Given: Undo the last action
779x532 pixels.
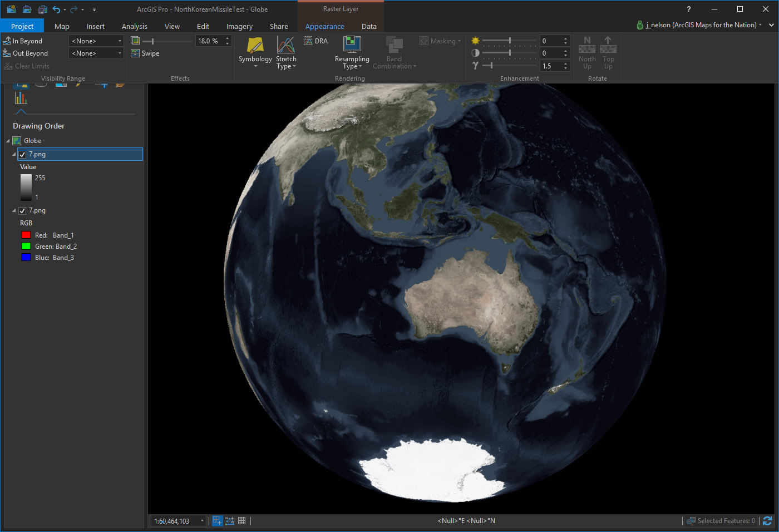Looking at the screenshot, I should 56,9.
